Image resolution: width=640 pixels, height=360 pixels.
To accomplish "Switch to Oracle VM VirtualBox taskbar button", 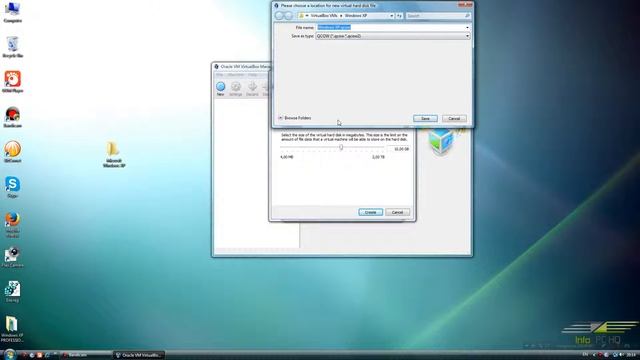I will click(x=139, y=355).
